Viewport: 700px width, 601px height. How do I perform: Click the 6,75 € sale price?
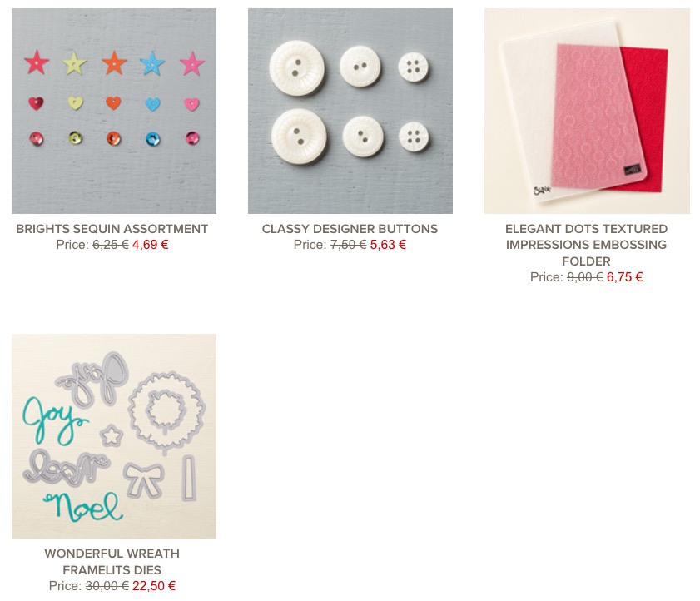coord(624,277)
